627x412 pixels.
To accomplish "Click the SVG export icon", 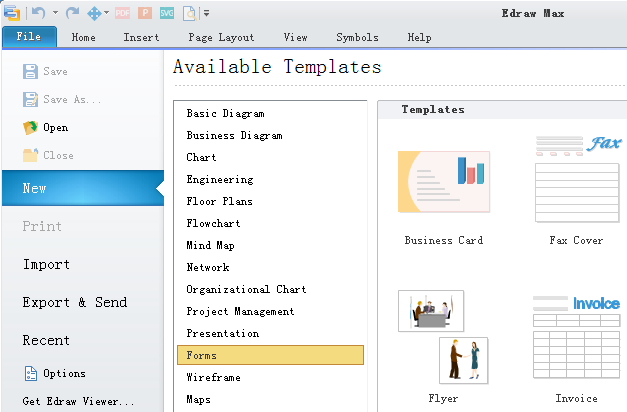I will point(167,13).
